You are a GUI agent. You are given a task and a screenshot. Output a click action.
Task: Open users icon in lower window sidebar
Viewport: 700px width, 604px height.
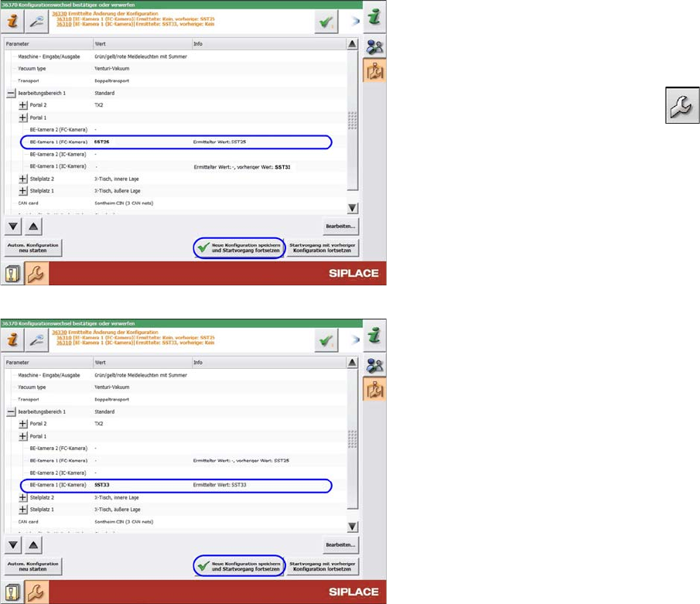tap(374, 365)
